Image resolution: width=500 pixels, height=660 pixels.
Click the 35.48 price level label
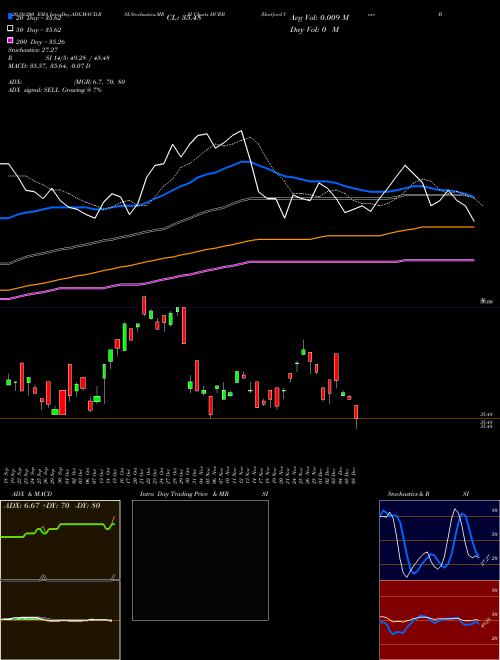coord(486,415)
